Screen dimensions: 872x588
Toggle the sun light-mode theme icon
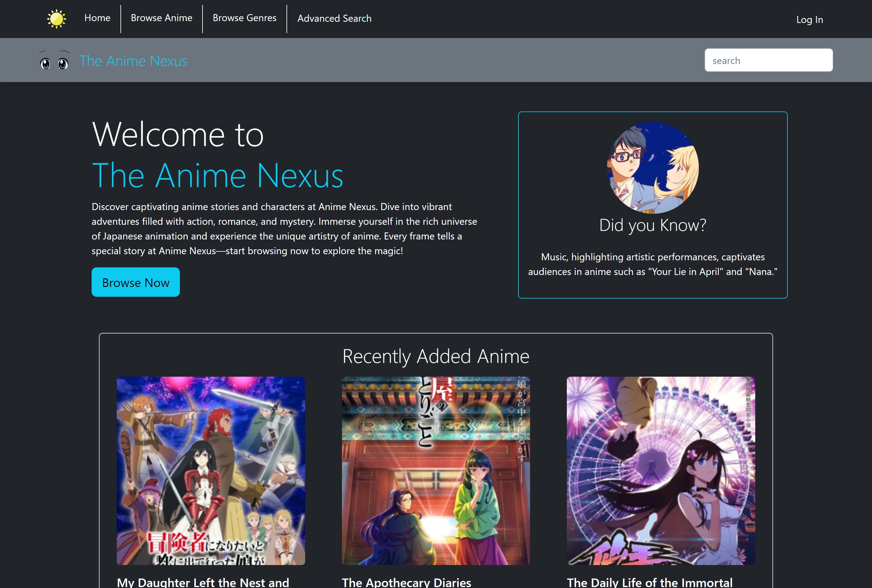(57, 19)
